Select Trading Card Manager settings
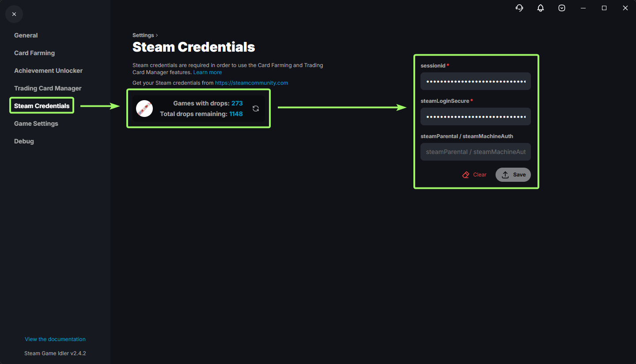Viewport: 636px width, 364px height. [48, 88]
